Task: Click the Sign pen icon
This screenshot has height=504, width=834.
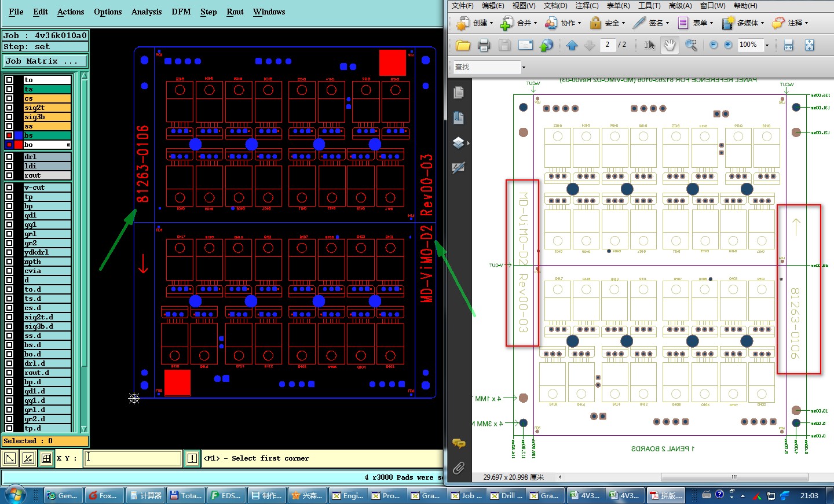Action: (639, 23)
